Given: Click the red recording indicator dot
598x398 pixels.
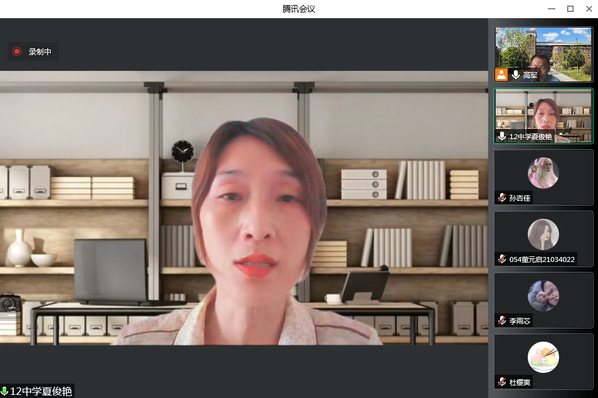Looking at the screenshot, I should [17, 51].
